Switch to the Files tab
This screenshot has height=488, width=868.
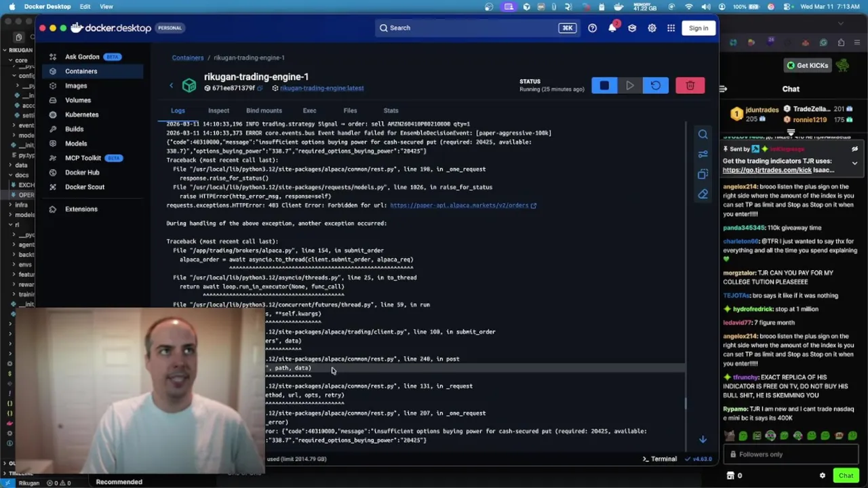[x=350, y=110]
